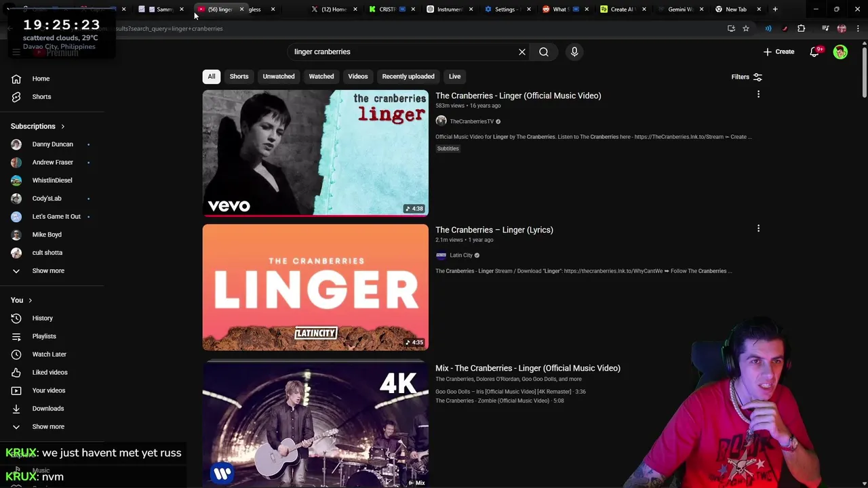This screenshot has height=488, width=868.
Task: Open TheCranberriesTV channel link
Action: coord(471,121)
